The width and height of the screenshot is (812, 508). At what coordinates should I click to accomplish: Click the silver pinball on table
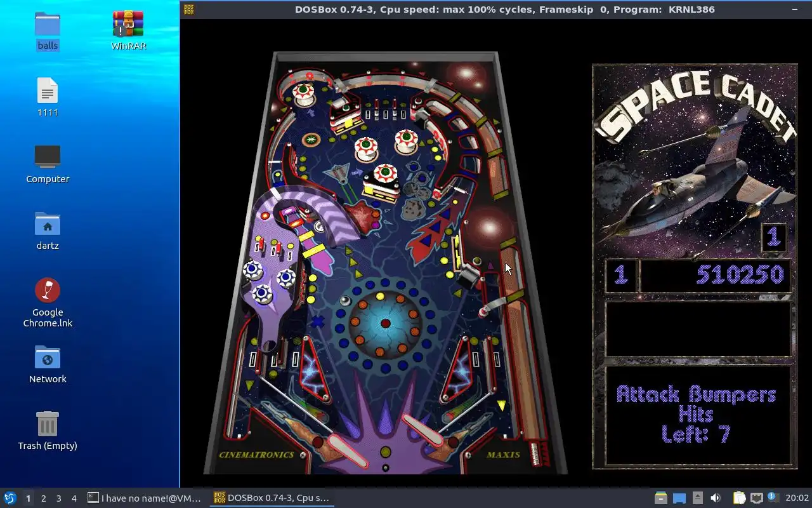pyautogui.click(x=346, y=301)
